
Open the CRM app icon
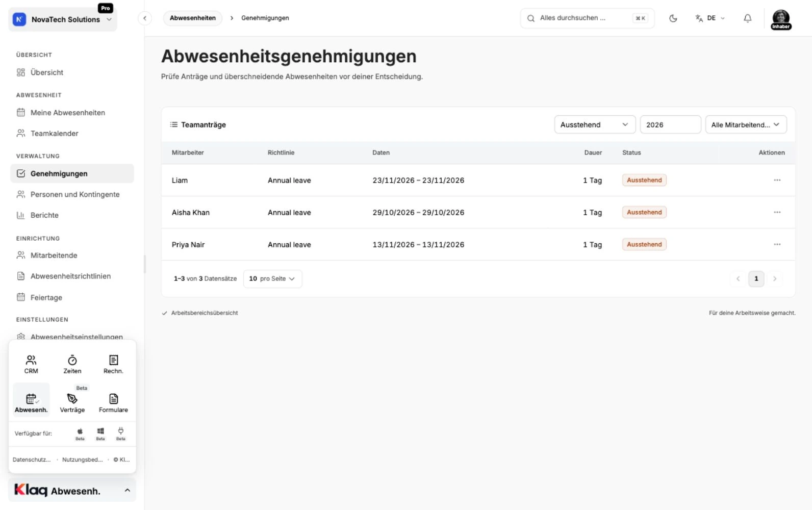(x=31, y=364)
